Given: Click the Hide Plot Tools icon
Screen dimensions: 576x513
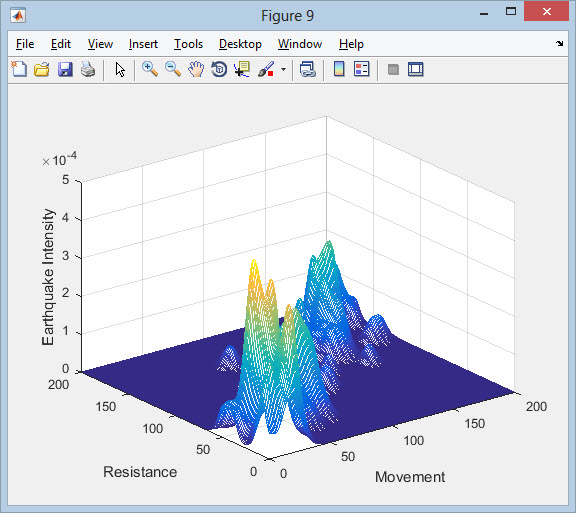Looking at the screenshot, I should coord(393,69).
